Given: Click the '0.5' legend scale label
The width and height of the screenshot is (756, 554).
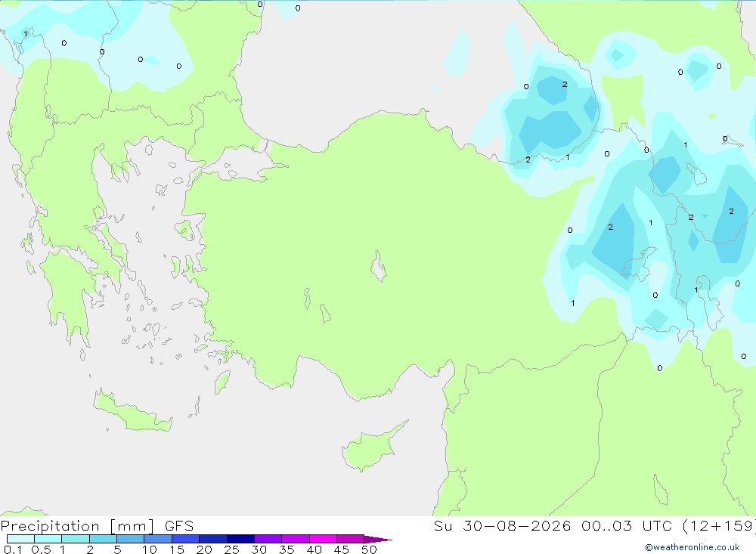Looking at the screenshot, I should (41, 549).
